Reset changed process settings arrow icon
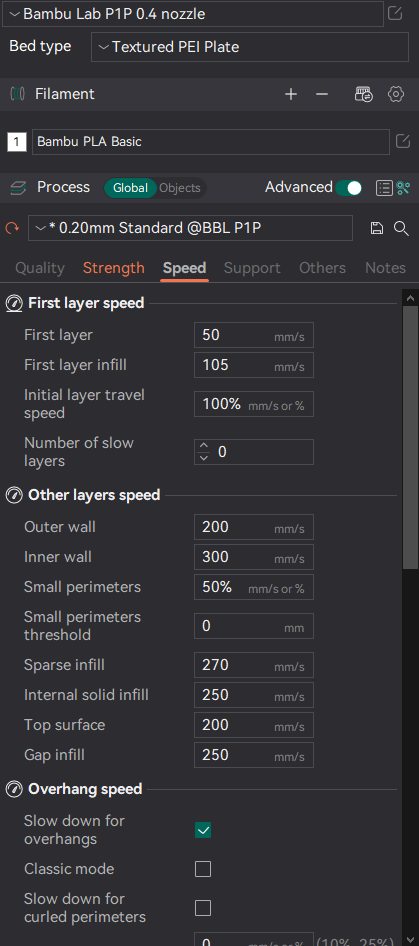The image size is (419, 946). click(12, 229)
